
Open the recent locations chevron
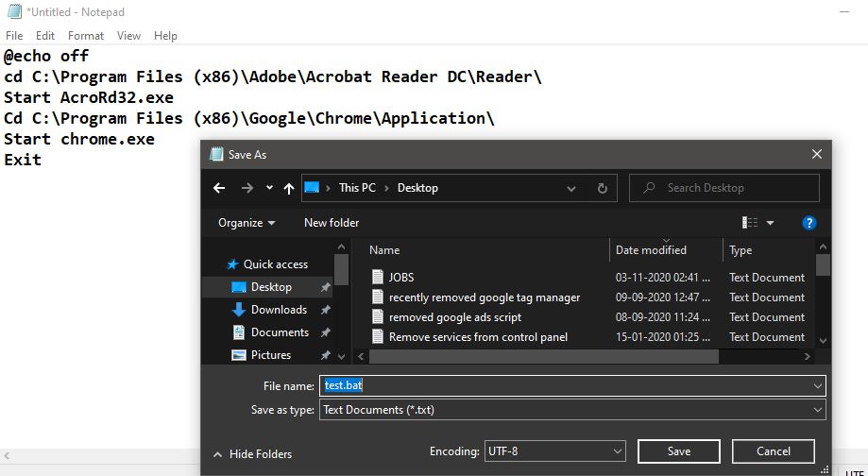tap(269, 188)
